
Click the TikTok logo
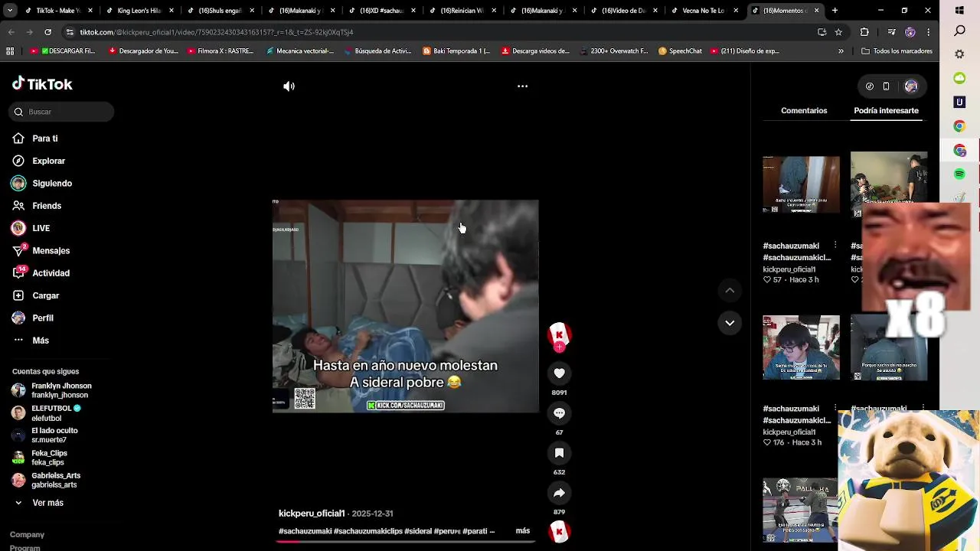point(42,84)
